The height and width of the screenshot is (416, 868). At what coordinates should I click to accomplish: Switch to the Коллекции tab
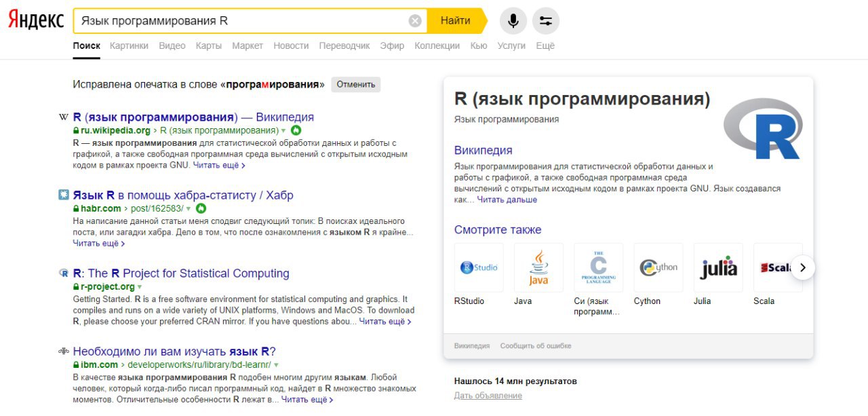click(x=437, y=45)
